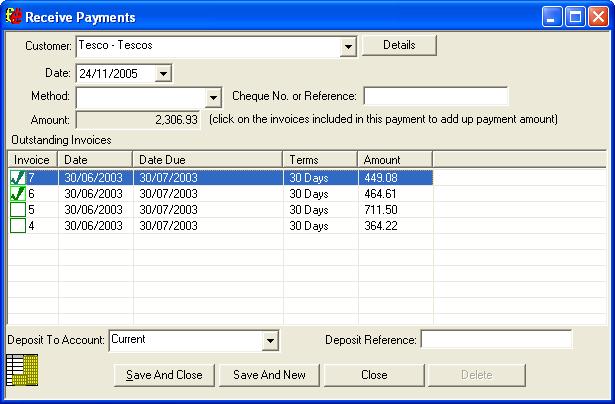Screen dimensions: 615x404
Task: Click 30 Days terms in invoice 5 row
Action: click(x=309, y=210)
